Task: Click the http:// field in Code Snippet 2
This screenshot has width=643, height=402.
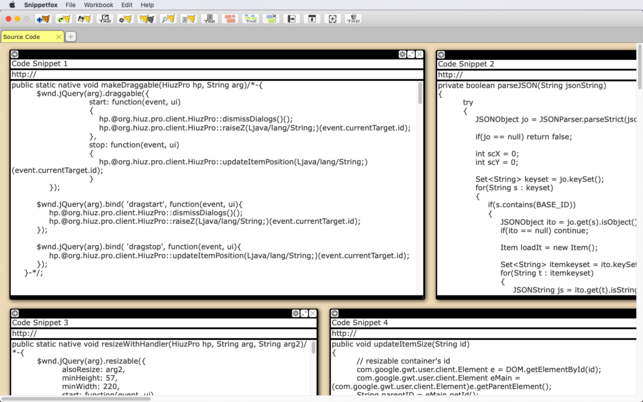Action: (537, 75)
